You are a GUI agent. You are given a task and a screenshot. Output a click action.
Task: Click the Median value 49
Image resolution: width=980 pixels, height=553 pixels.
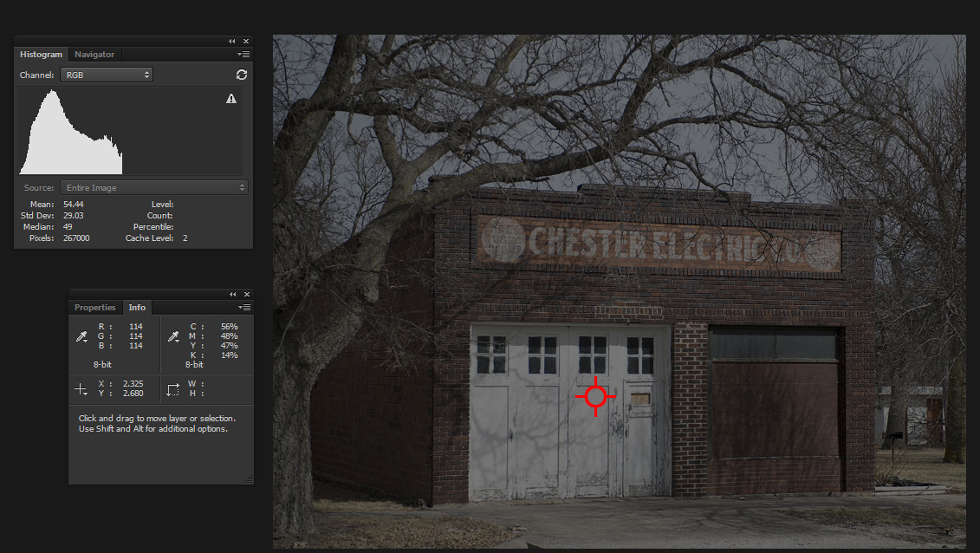68,227
